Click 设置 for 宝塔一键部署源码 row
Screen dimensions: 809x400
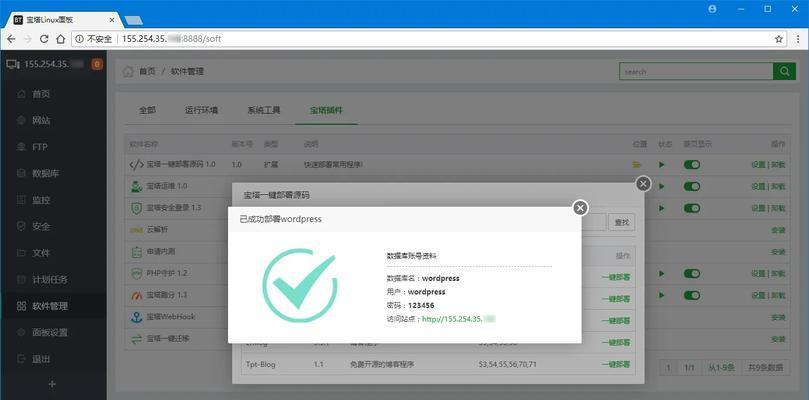coord(758,165)
